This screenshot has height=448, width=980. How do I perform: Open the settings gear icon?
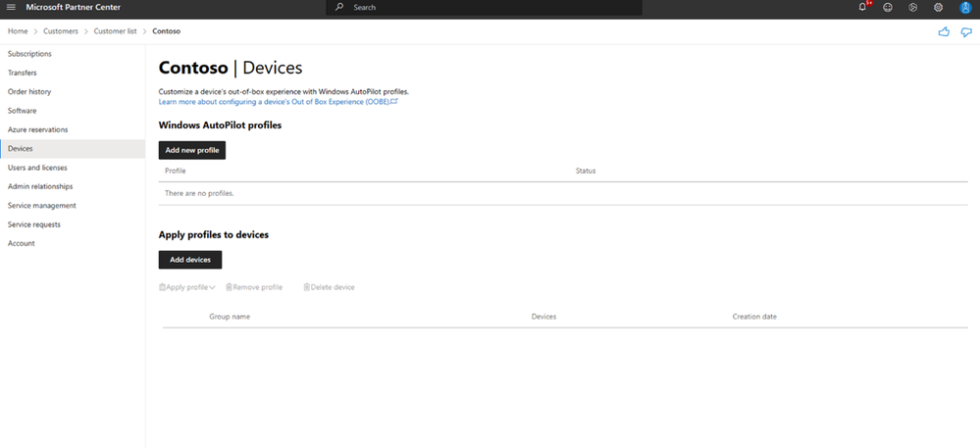(938, 8)
